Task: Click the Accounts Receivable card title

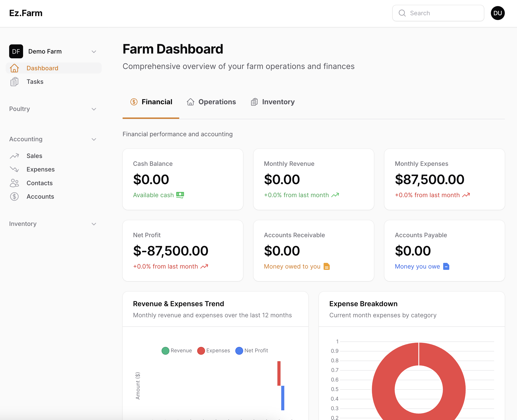Action: point(294,235)
